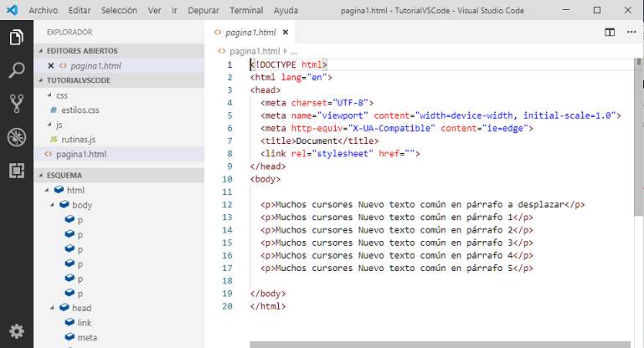Screen dimensions: 644x348
Task: Expand the breadcrumb arrow after pagina1.html
Action: (x=285, y=51)
